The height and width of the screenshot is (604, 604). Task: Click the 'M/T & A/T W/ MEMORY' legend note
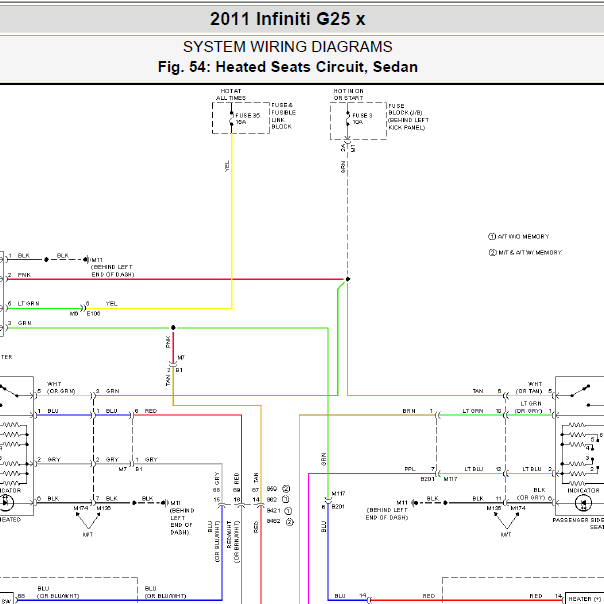coord(525,253)
